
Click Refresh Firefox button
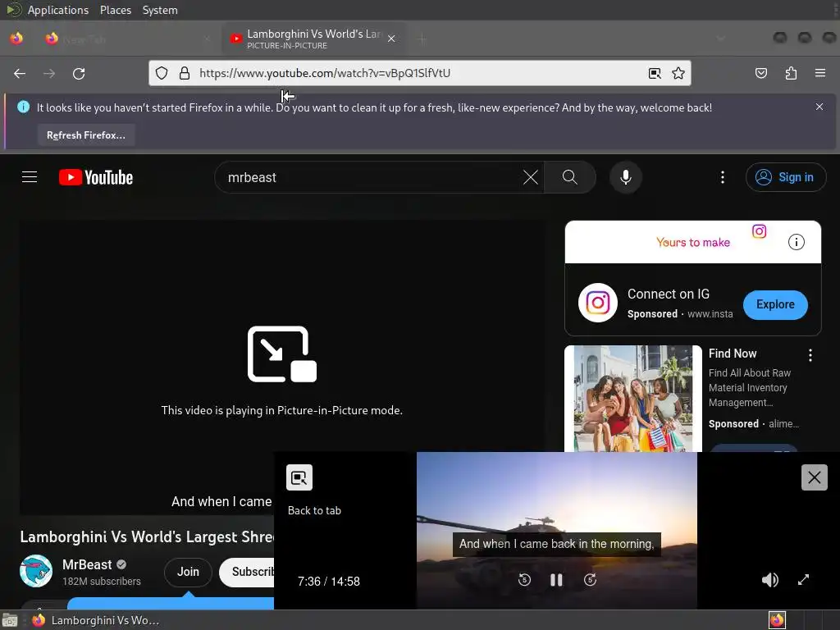pos(86,135)
